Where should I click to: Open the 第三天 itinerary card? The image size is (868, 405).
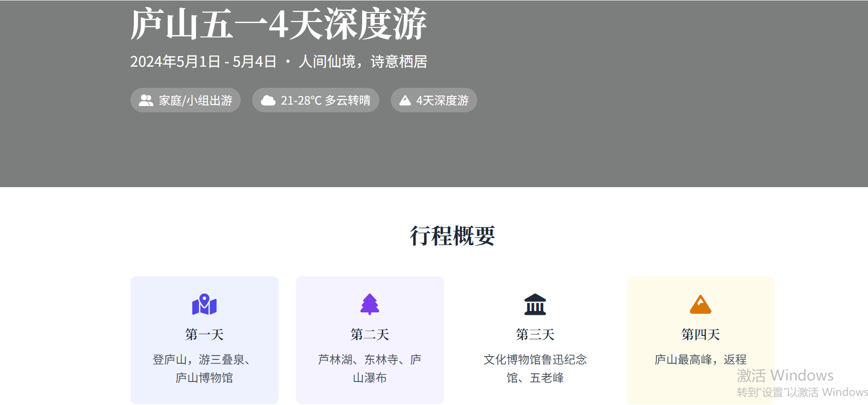click(535, 340)
